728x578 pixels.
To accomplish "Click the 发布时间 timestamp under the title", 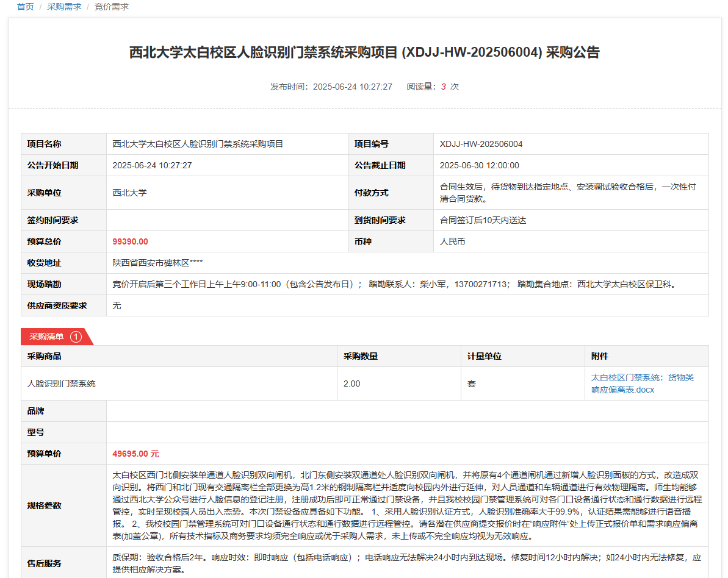I will tap(331, 87).
